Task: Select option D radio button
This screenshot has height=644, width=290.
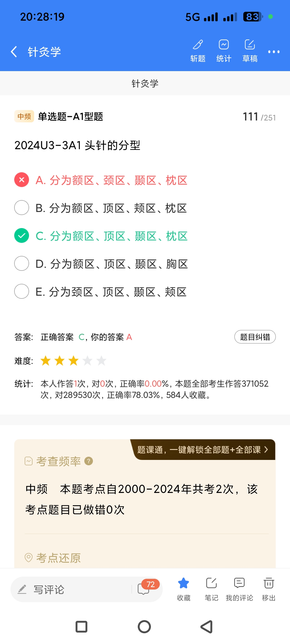Action: click(22, 264)
